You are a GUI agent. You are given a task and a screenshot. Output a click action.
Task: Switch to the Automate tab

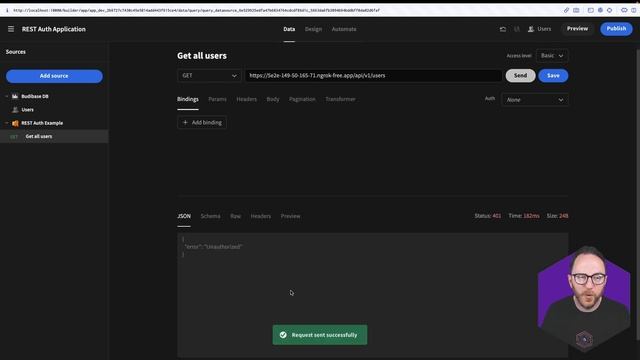(x=344, y=29)
